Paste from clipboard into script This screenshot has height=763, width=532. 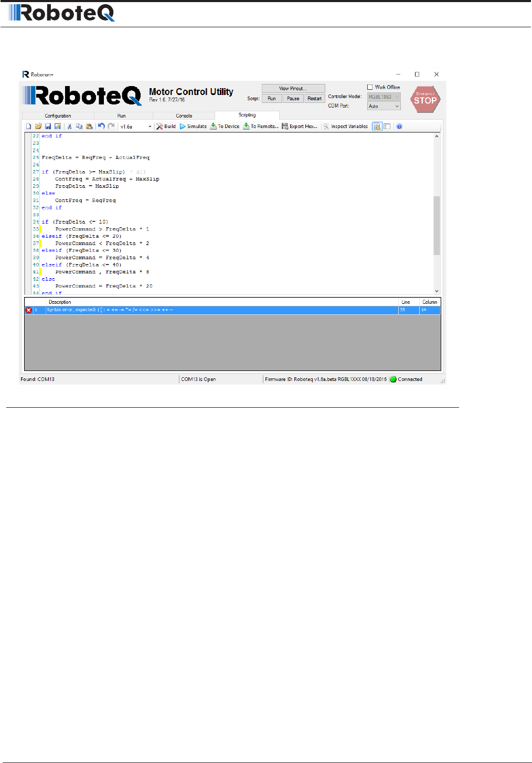pyautogui.click(x=89, y=126)
